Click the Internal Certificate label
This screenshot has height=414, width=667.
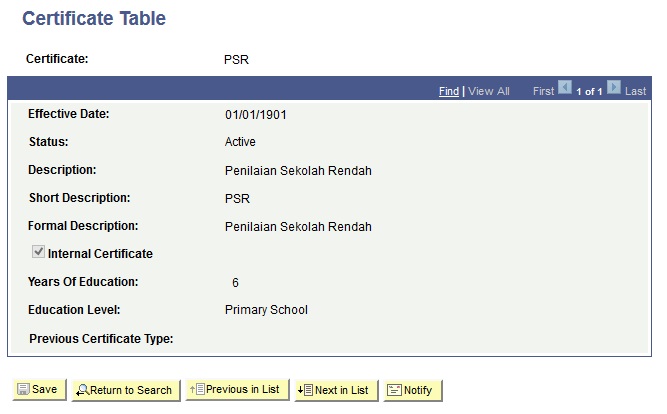[100, 254]
